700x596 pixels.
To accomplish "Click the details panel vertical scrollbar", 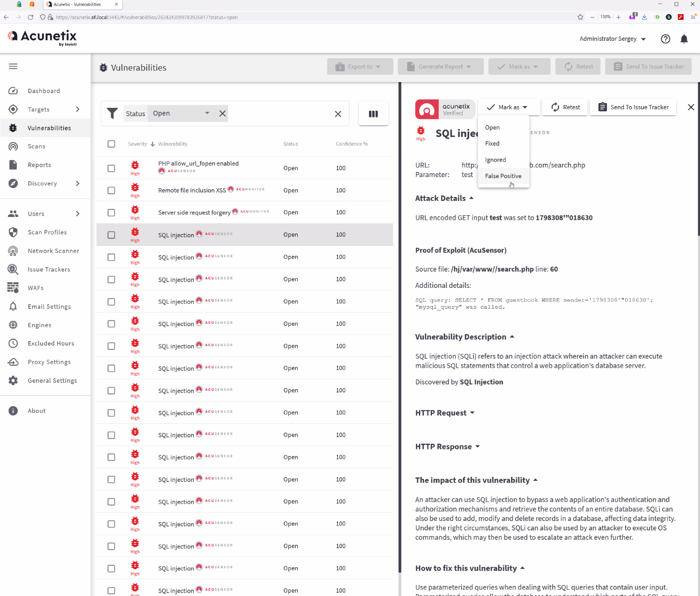I will coord(698,159).
